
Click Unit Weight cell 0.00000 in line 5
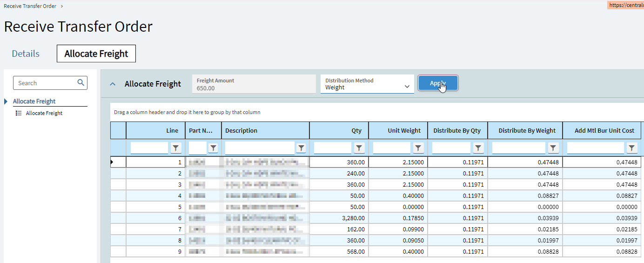(398, 207)
